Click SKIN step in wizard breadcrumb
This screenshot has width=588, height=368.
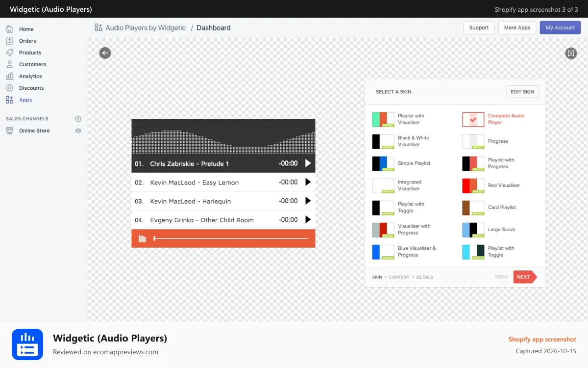[x=377, y=277]
